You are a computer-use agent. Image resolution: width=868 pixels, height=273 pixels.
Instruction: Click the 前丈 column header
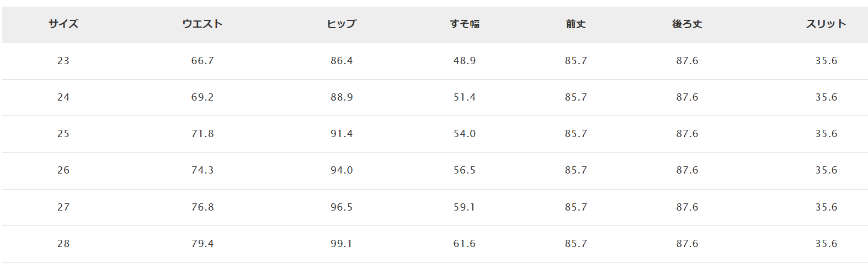tap(576, 24)
